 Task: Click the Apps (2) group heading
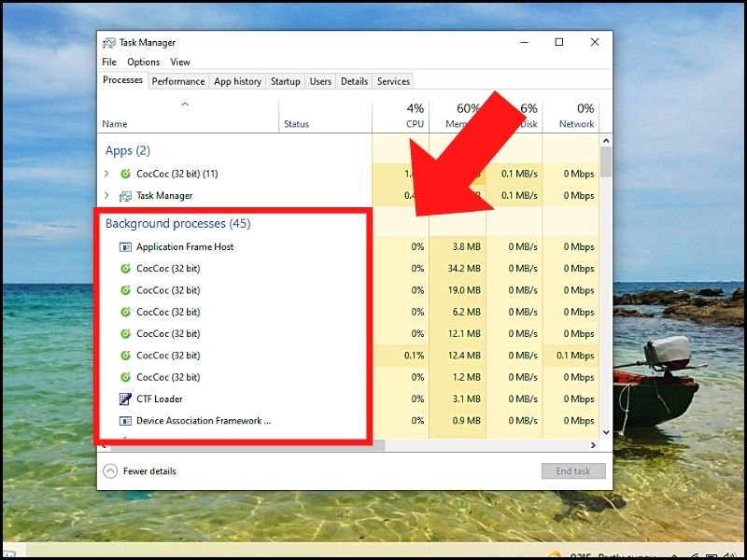(128, 151)
